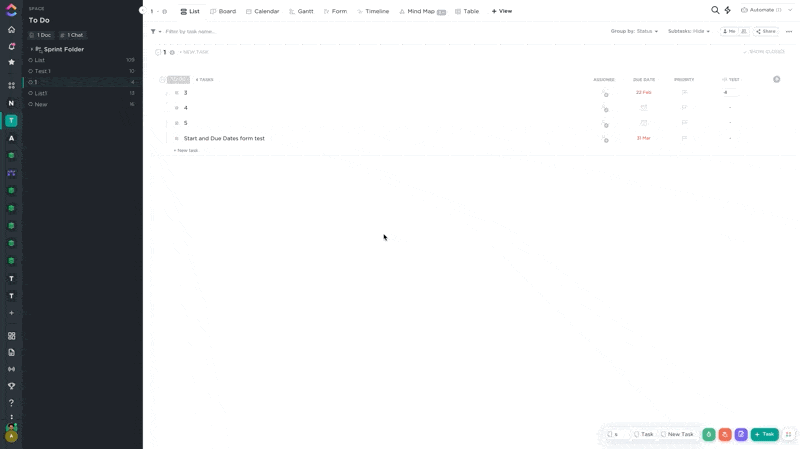Click the add column circle icon
Screen dimensions: 800x449
click(777, 79)
